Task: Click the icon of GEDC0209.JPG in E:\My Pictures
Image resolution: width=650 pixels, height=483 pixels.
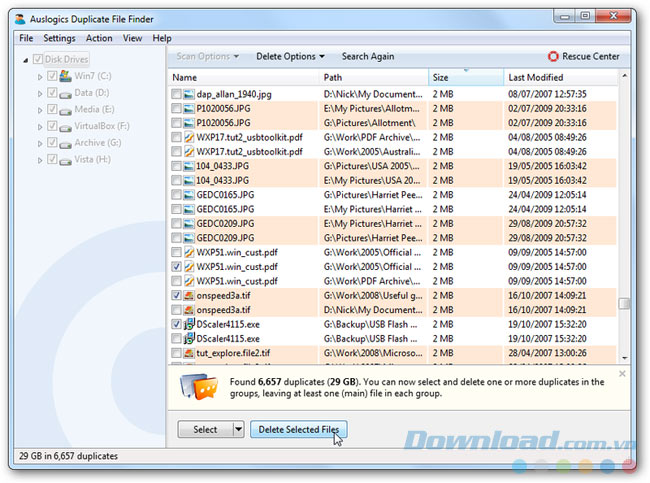Action: point(189,223)
